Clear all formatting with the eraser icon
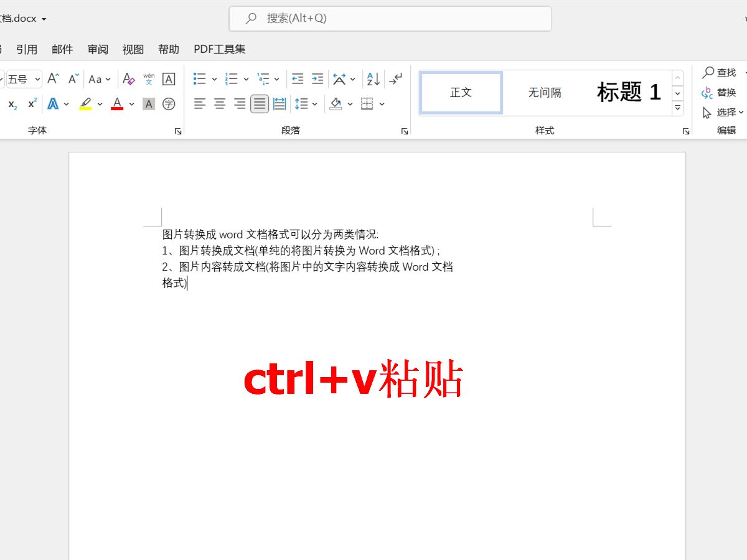This screenshot has height=560, width=747. (128, 79)
